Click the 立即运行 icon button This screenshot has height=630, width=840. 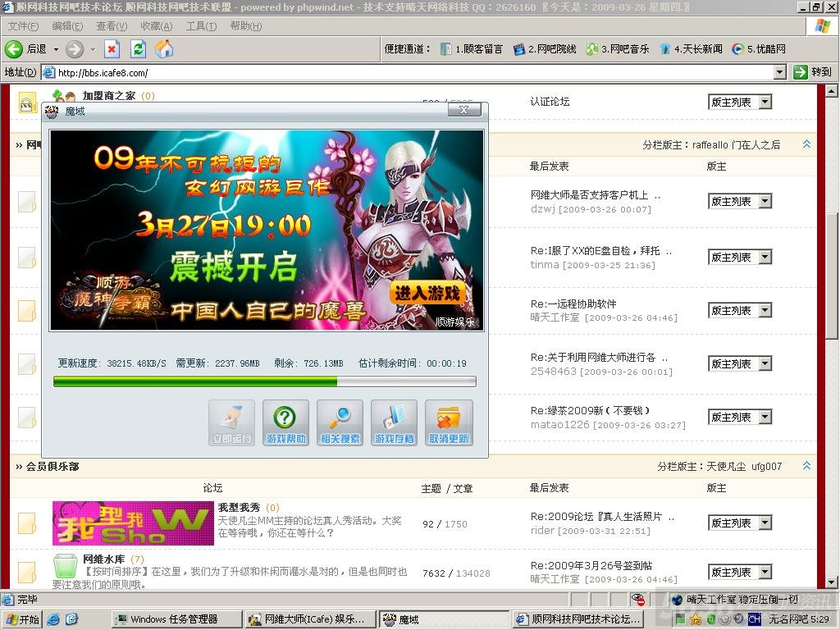tap(231, 422)
